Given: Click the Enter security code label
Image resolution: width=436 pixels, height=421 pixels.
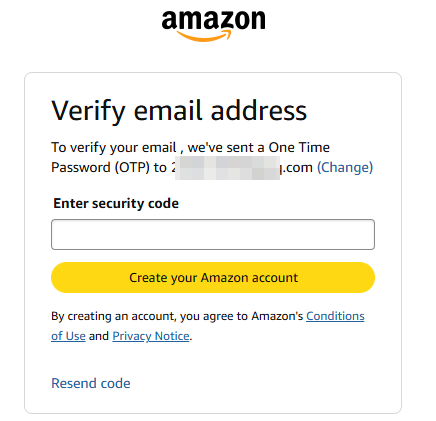Looking at the screenshot, I should tap(116, 203).
